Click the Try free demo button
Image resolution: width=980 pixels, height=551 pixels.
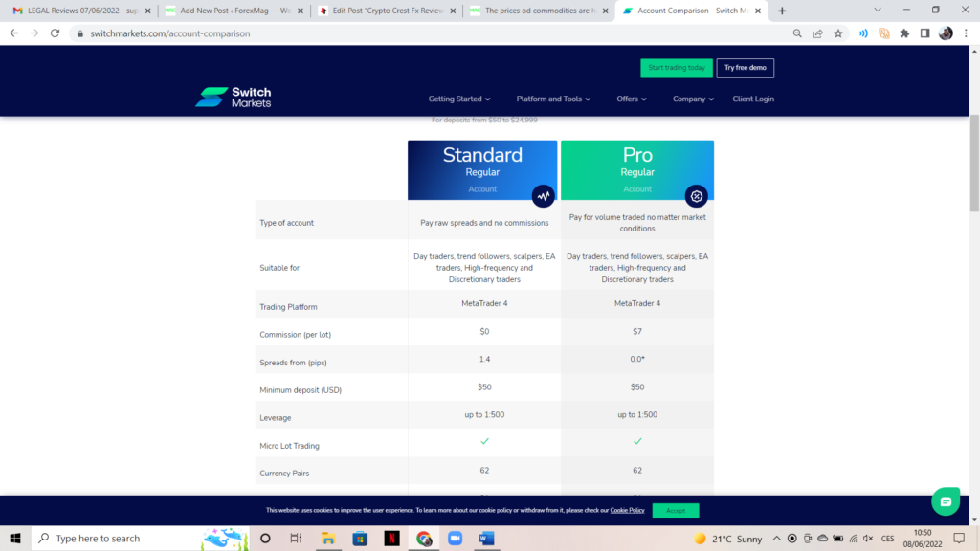pyautogui.click(x=745, y=68)
